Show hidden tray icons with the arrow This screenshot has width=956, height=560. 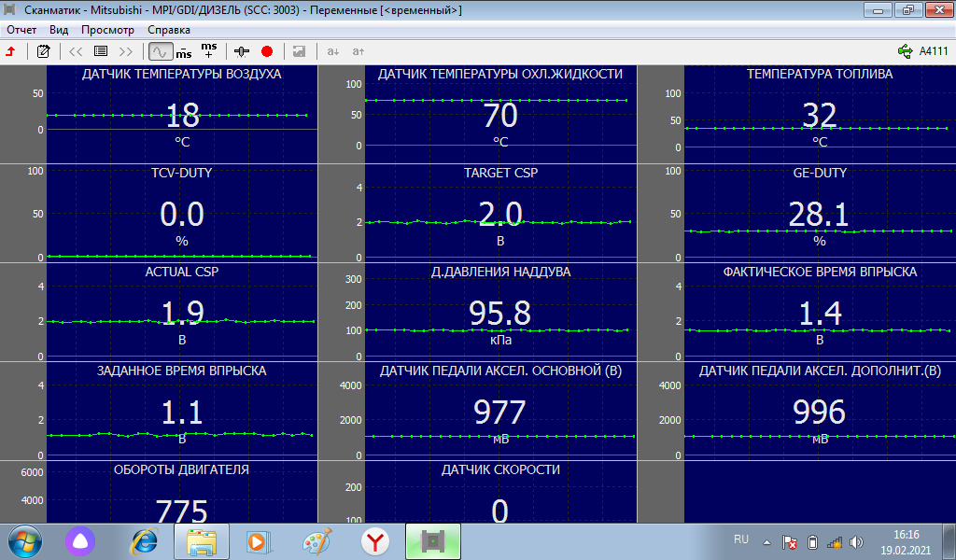766,542
